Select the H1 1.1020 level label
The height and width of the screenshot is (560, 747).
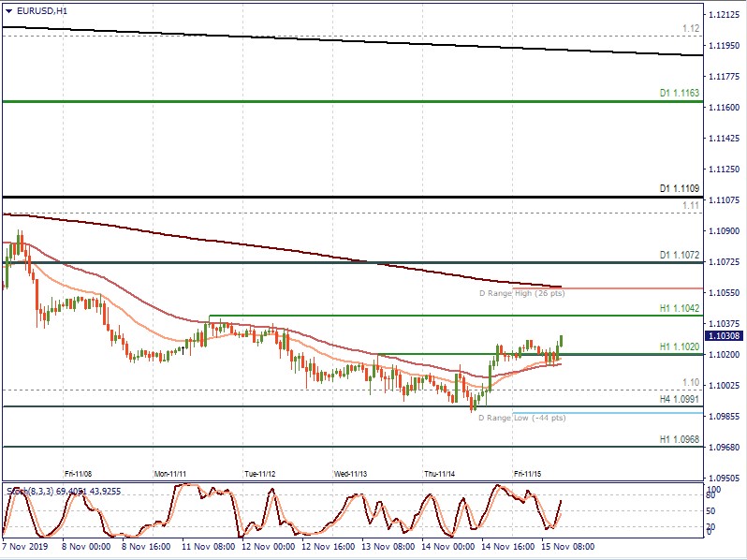coord(680,346)
